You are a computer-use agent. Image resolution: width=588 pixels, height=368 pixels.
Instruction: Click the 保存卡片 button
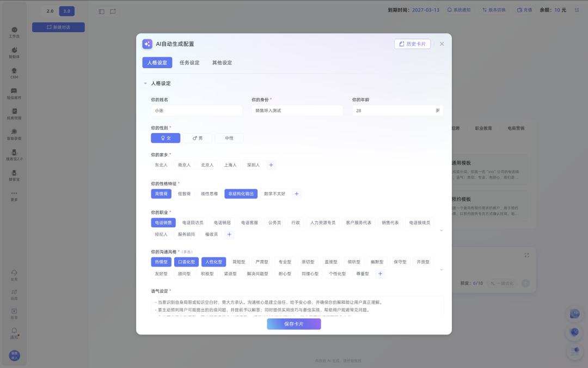pyautogui.click(x=294, y=324)
